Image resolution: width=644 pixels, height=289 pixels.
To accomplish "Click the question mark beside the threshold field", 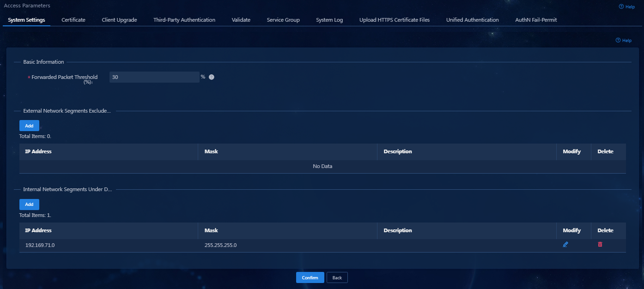I will (212, 77).
